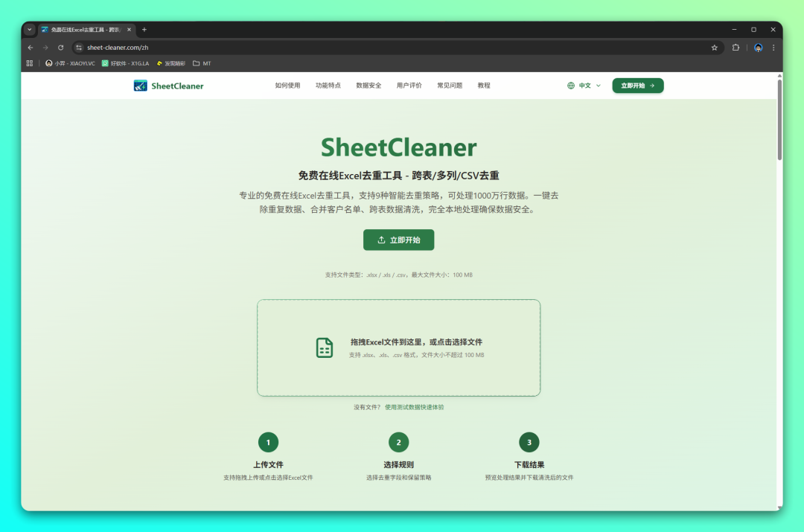Image resolution: width=804 pixels, height=532 pixels.
Task: Reload the page with the refresh icon
Action: point(60,48)
